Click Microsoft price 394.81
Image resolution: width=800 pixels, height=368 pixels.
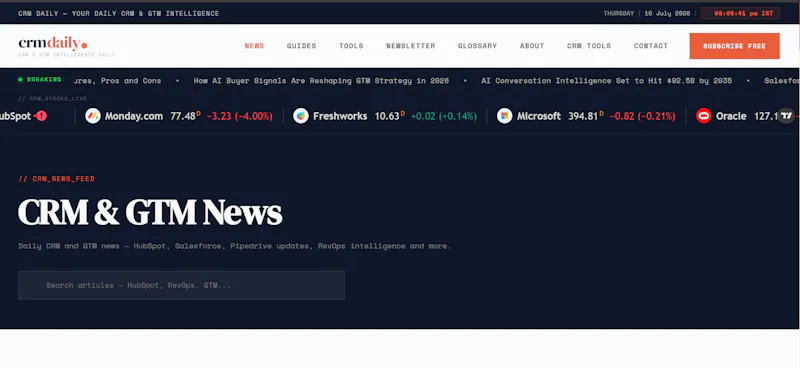pyautogui.click(x=583, y=116)
